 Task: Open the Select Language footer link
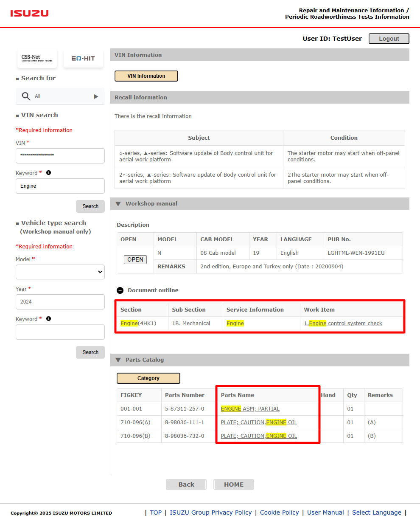point(376,512)
